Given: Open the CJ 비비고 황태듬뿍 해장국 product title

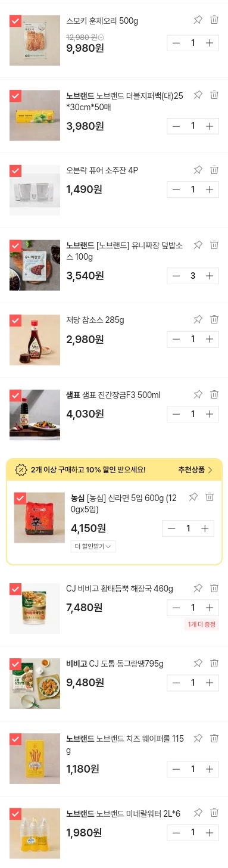Looking at the screenshot, I should tap(120, 589).
